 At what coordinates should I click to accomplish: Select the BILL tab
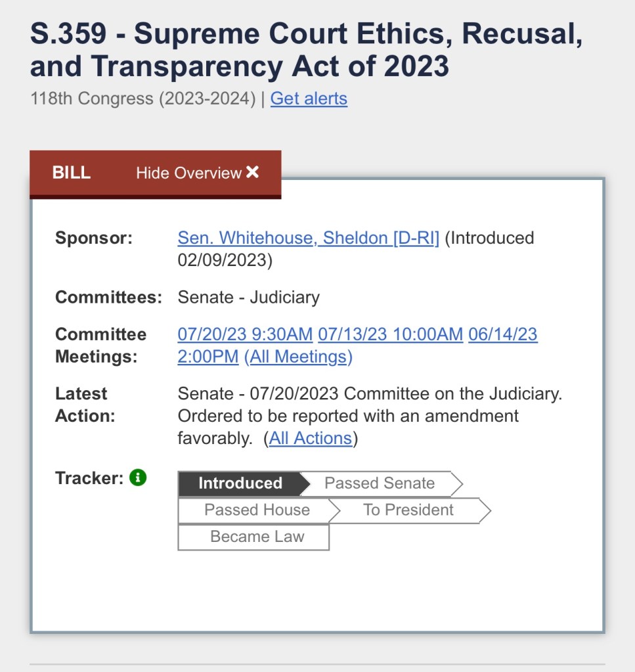pyautogui.click(x=71, y=173)
